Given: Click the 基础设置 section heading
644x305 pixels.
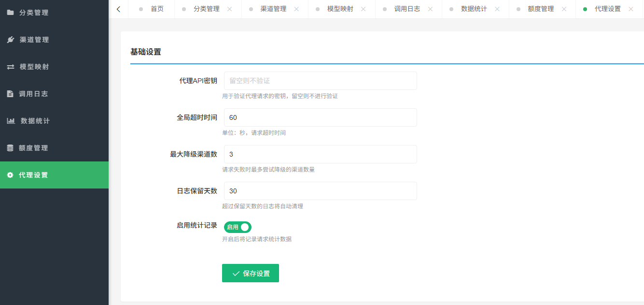Looking at the screenshot, I should (x=146, y=52).
